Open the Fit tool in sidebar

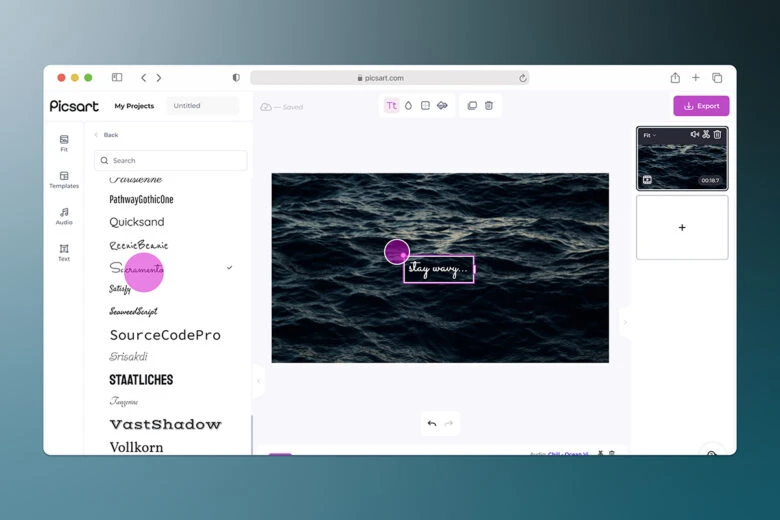tap(64, 143)
